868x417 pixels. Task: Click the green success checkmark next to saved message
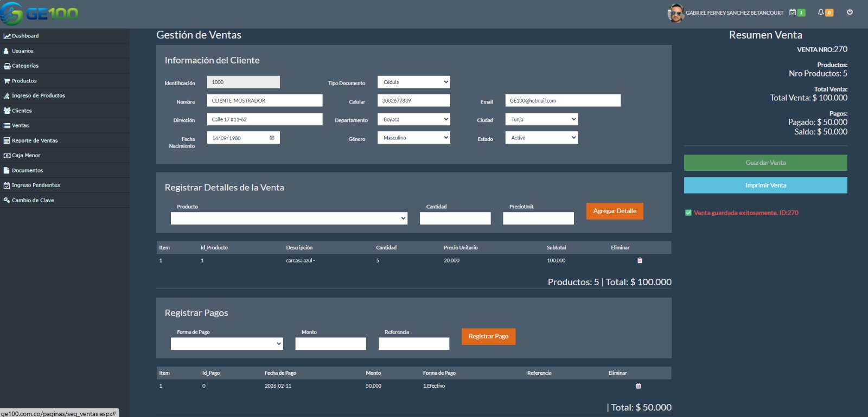pos(688,213)
